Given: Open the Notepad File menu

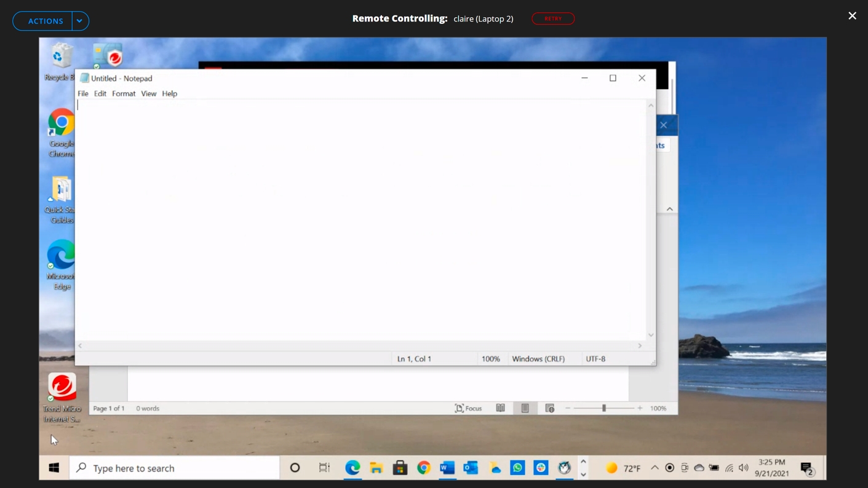Looking at the screenshot, I should [83, 93].
